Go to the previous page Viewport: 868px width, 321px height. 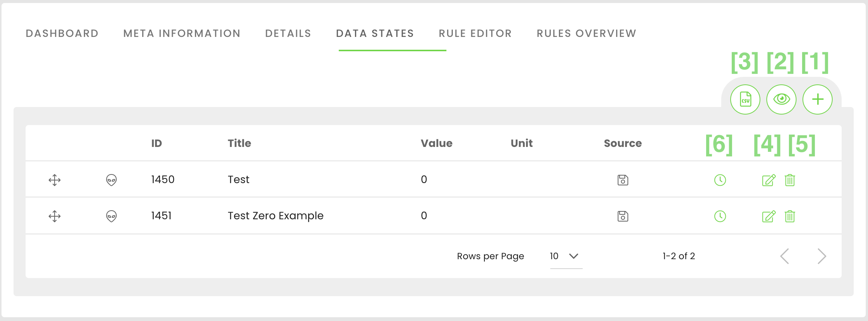[785, 256]
